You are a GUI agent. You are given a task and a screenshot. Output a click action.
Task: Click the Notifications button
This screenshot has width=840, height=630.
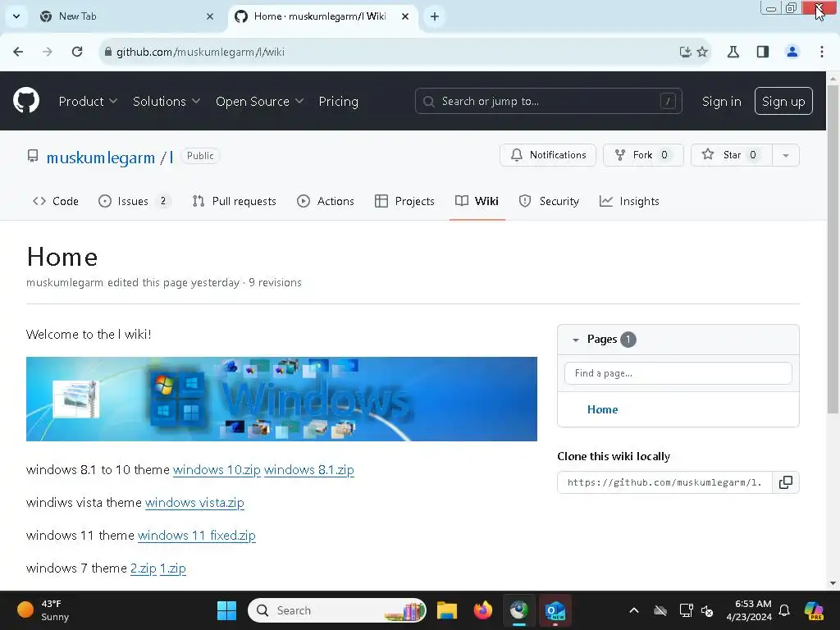[547, 155]
